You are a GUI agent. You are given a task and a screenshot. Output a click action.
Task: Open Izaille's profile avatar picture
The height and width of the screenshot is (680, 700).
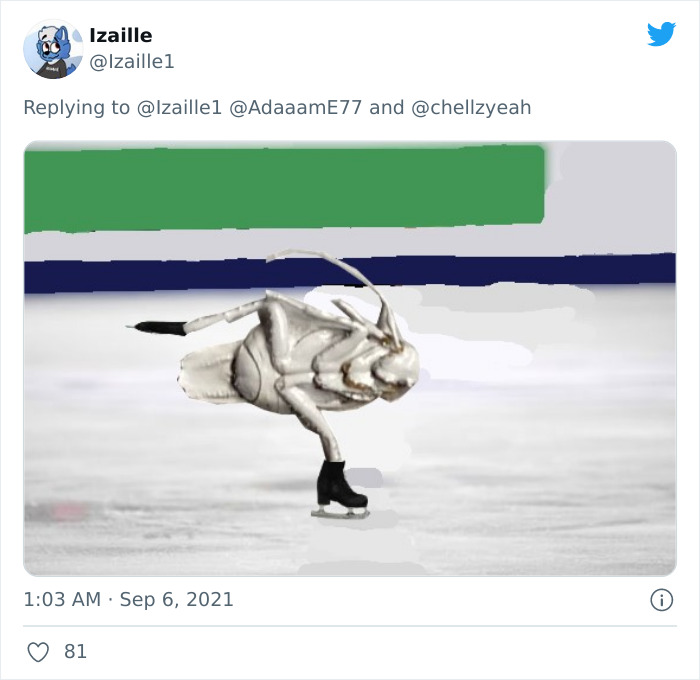pos(53,49)
